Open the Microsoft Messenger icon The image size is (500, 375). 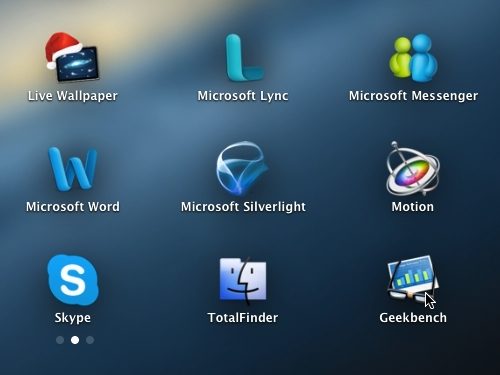point(413,57)
